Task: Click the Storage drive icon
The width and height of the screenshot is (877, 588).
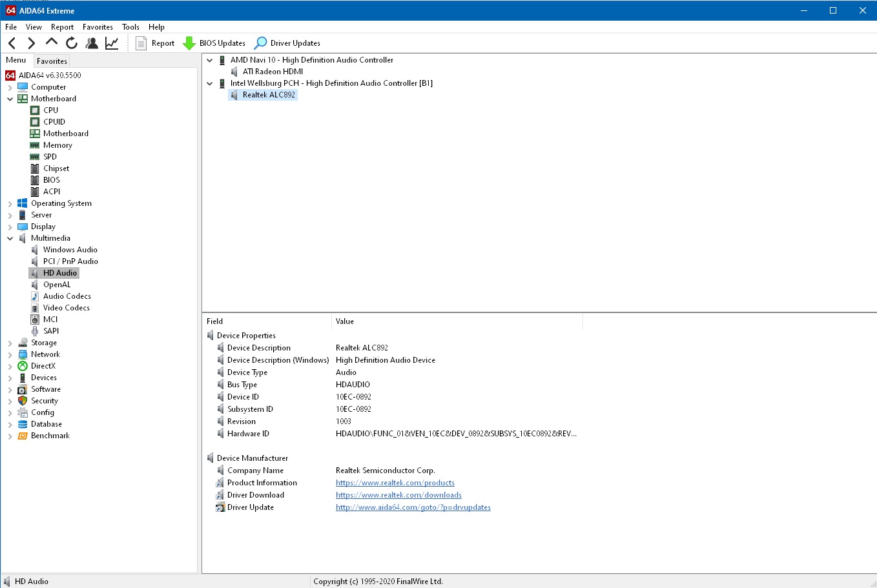Action: coord(23,343)
